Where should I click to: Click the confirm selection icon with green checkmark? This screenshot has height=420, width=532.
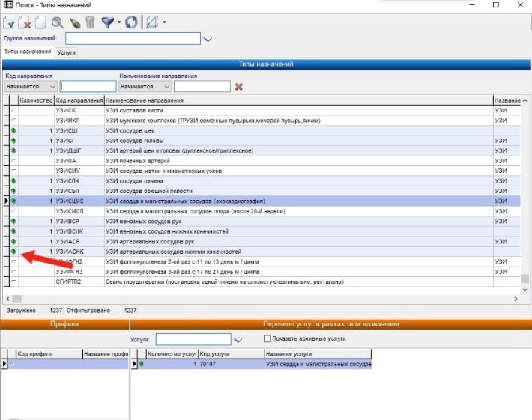pos(9,23)
